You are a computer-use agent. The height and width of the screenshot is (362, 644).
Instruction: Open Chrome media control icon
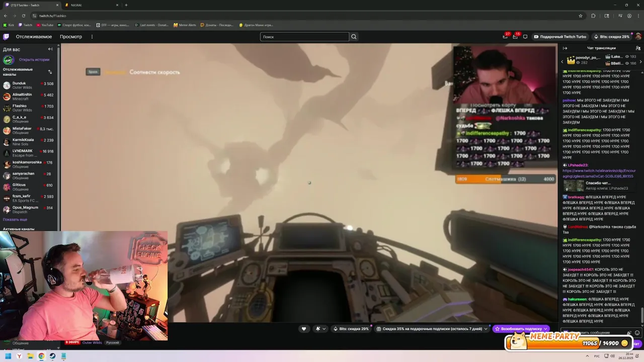pos(620,16)
